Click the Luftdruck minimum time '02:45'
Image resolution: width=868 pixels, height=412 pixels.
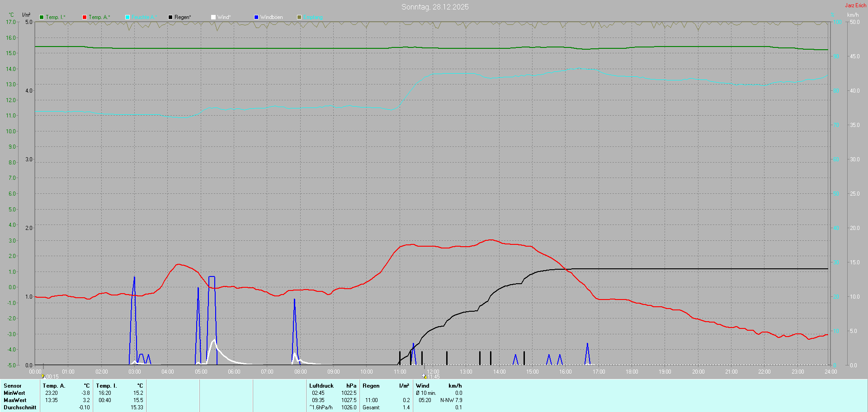click(x=318, y=393)
